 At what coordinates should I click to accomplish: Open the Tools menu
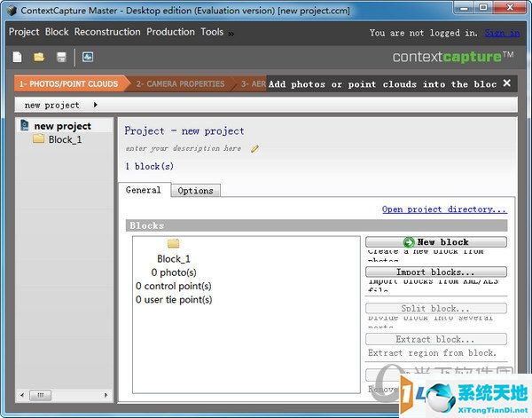pyautogui.click(x=212, y=32)
